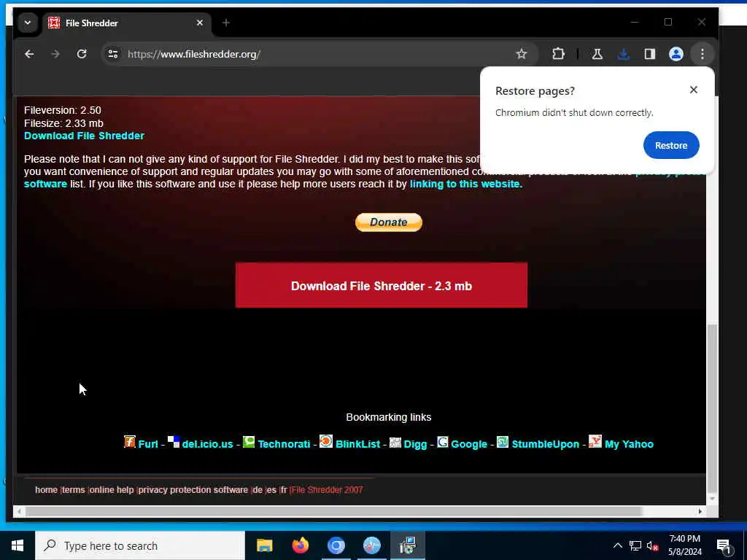Open the notification center icon
This screenshot has height=560, width=747.
(x=724, y=546)
